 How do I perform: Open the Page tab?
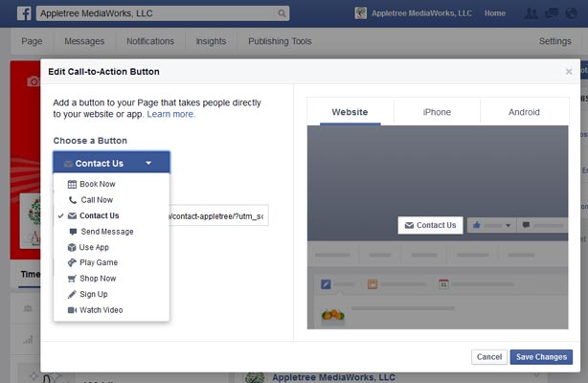(x=32, y=41)
